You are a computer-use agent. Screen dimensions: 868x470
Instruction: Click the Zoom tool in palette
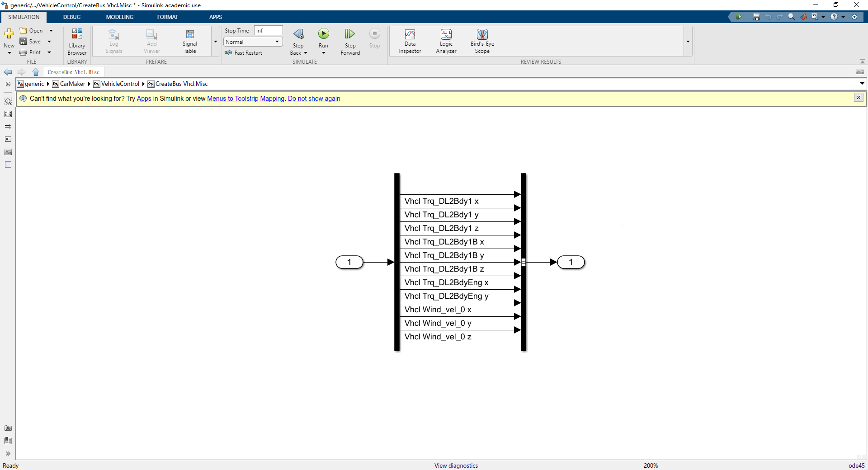[x=8, y=102]
